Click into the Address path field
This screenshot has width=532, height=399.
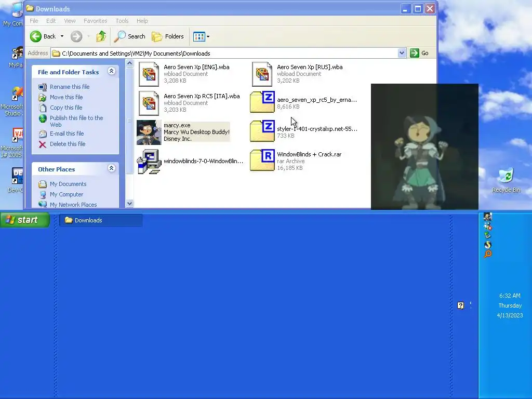pos(224,54)
